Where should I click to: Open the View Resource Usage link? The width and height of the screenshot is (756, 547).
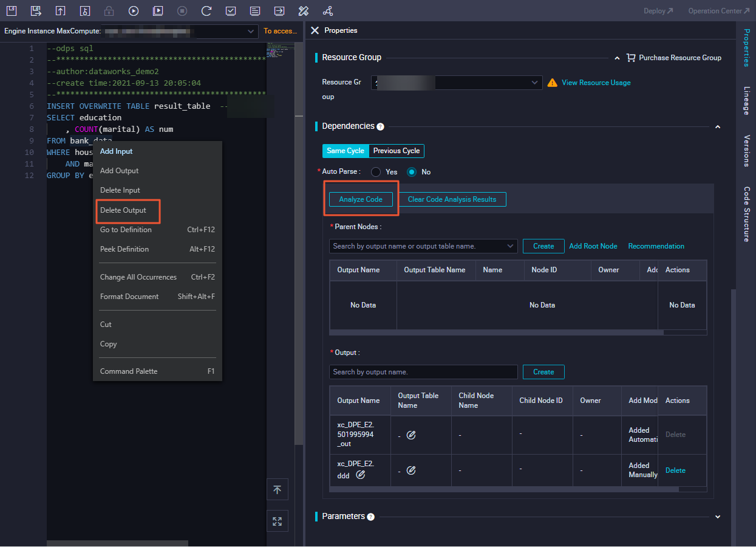pyautogui.click(x=596, y=83)
